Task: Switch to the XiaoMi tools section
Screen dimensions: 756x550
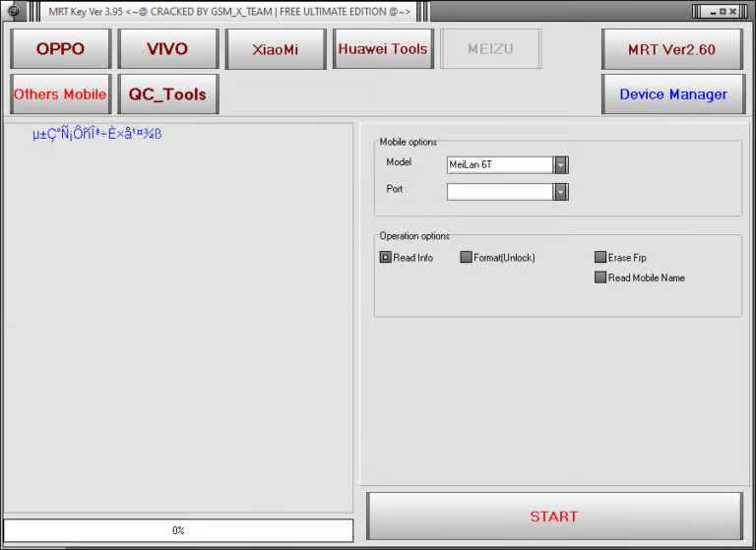Action: (276, 49)
